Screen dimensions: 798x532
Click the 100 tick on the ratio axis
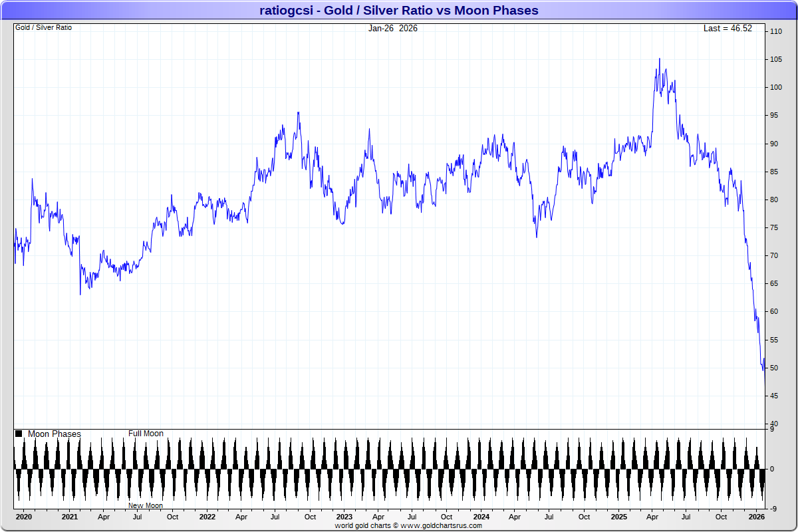pyautogui.click(x=775, y=87)
